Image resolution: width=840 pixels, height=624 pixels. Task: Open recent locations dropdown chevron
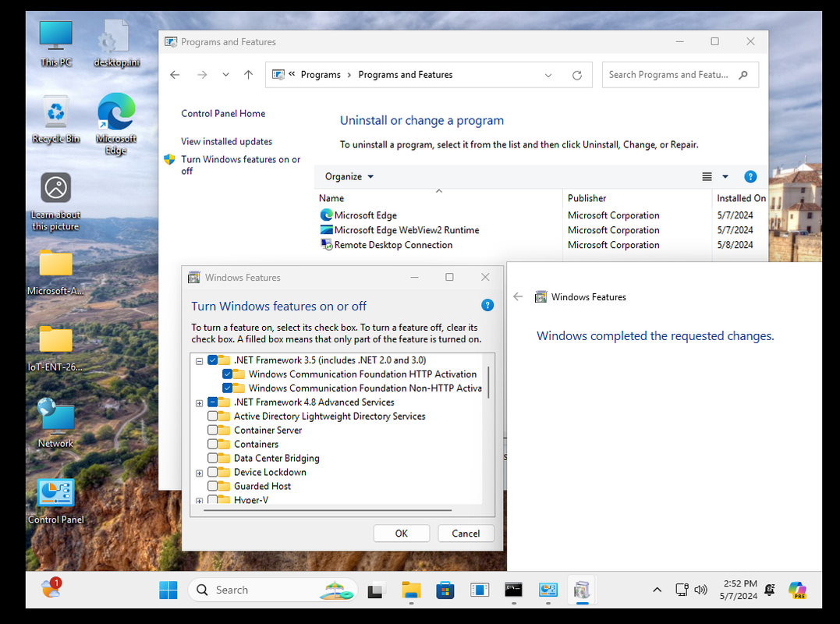click(x=225, y=75)
